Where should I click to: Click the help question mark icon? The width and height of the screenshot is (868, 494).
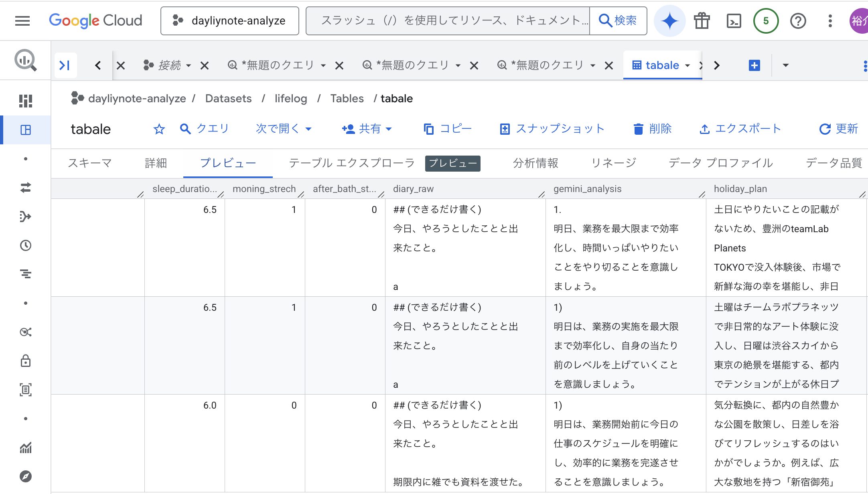(x=798, y=21)
